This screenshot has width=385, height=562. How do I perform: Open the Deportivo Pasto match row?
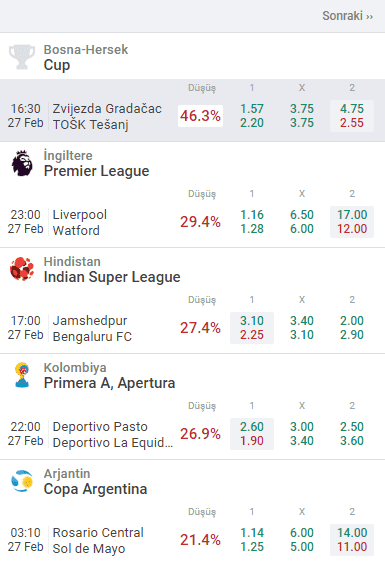coord(192,434)
